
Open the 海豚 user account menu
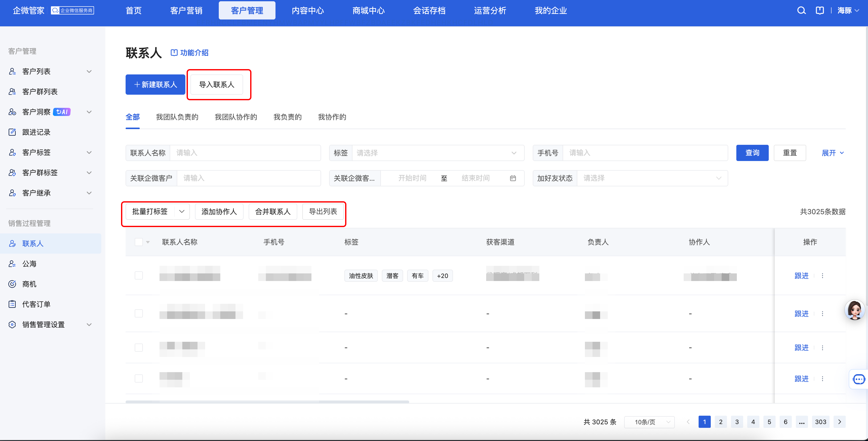tap(848, 10)
